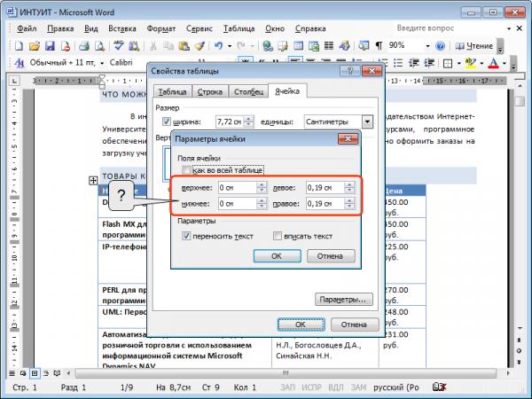Open Word Help with the blue question icon
The height and width of the screenshot is (399, 532).
(x=440, y=46)
